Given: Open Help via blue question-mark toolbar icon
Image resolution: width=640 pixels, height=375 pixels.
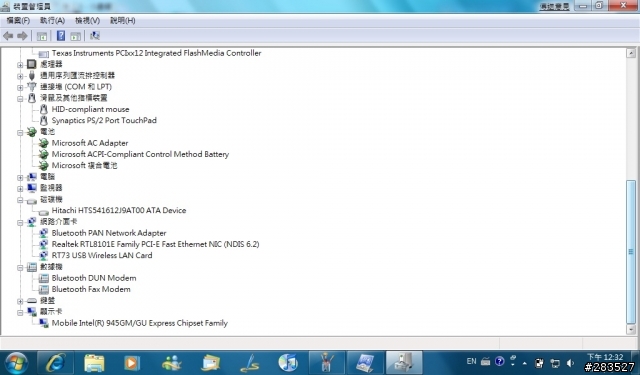Looking at the screenshot, I should 61,36.
